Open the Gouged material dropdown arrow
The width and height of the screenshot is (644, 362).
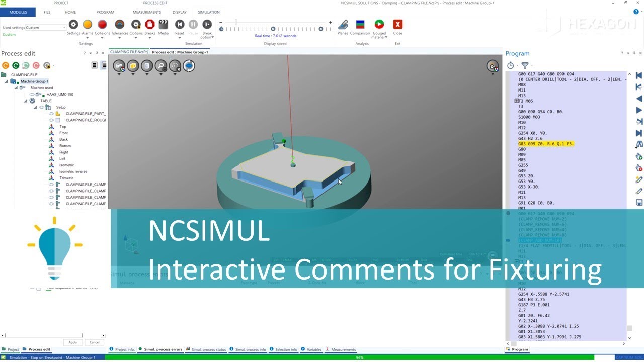[386, 37]
